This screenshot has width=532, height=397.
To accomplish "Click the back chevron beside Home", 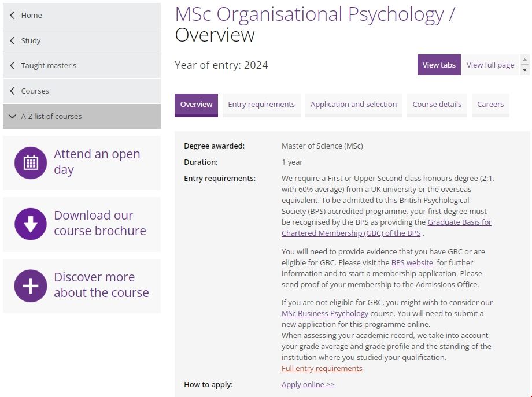I will click(13, 15).
